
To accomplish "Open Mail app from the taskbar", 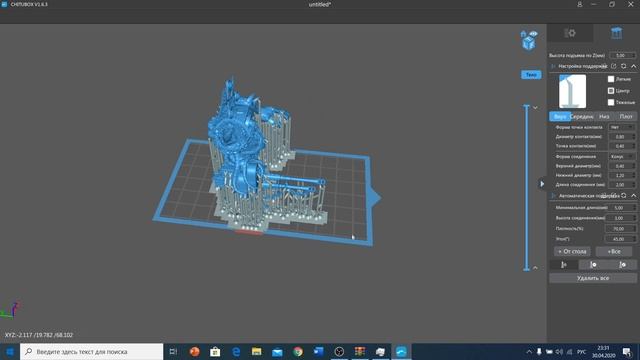I will point(277,351).
